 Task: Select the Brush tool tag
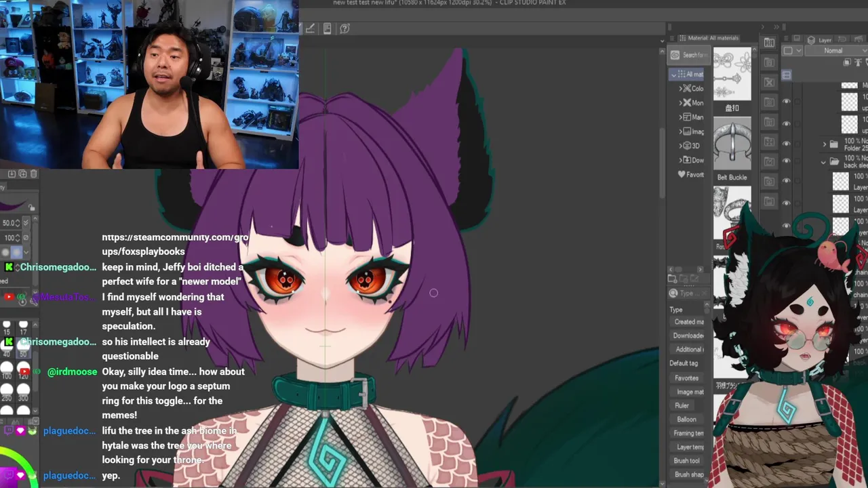(x=686, y=461)
